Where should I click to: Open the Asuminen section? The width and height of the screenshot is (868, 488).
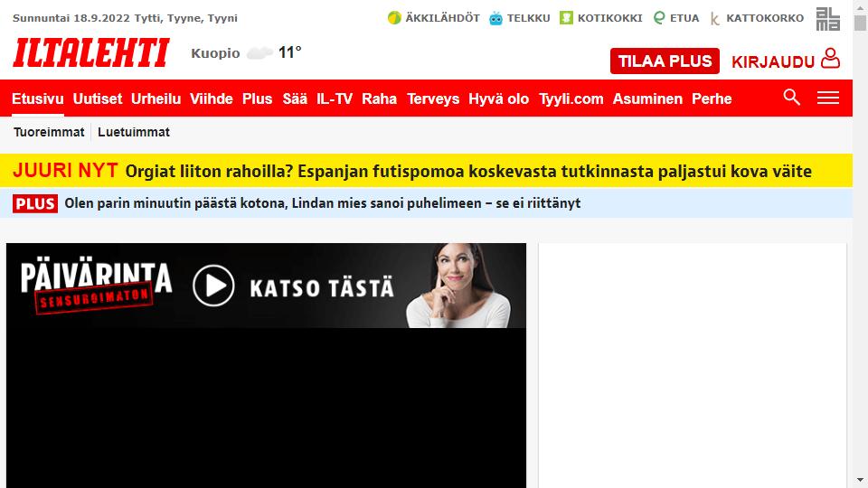(x=647, y=99)
